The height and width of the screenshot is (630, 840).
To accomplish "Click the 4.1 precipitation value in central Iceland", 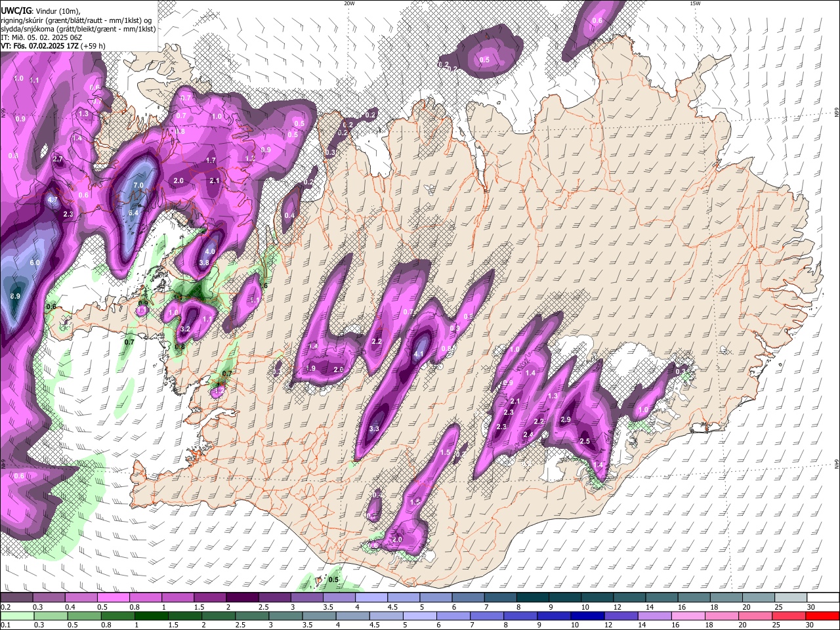I will (x=419, y=354).
